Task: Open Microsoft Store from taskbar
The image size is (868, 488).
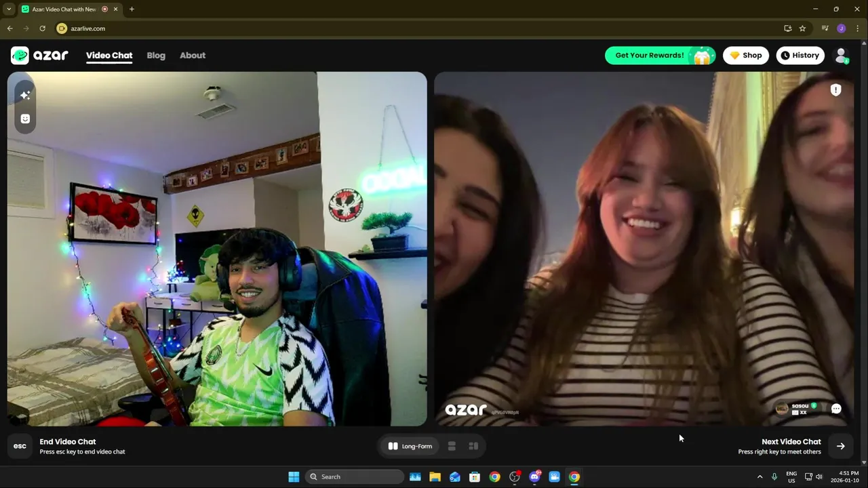Action: pos(475,477)
